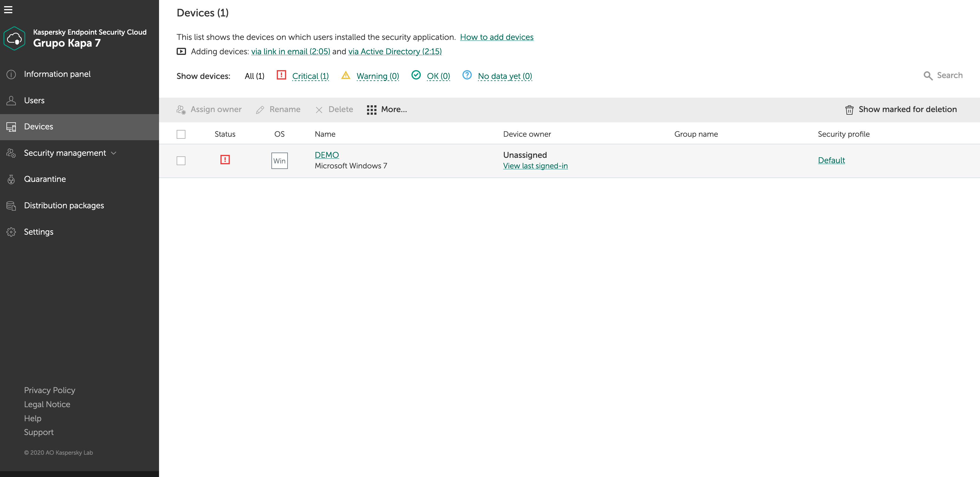Click the Security management users-gear icon

[11, 153]
